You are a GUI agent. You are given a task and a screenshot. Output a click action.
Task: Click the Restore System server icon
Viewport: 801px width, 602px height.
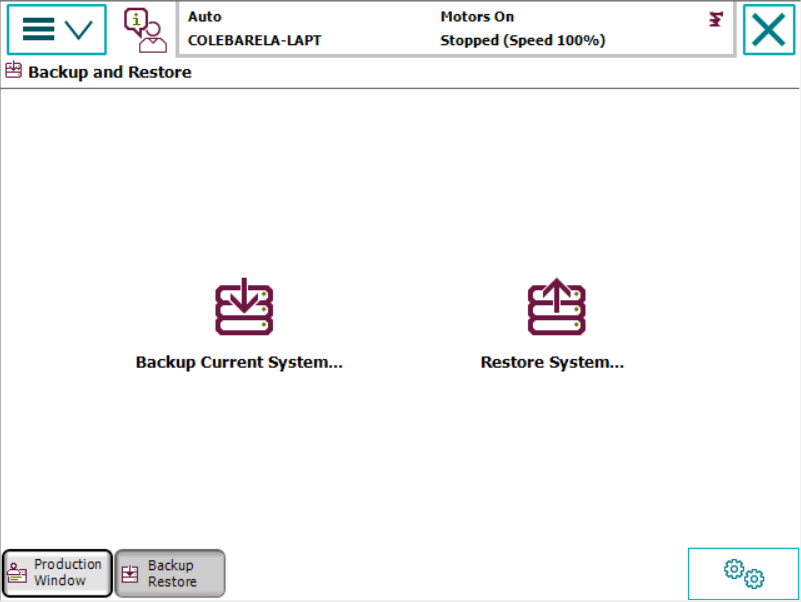coord(556,307)
